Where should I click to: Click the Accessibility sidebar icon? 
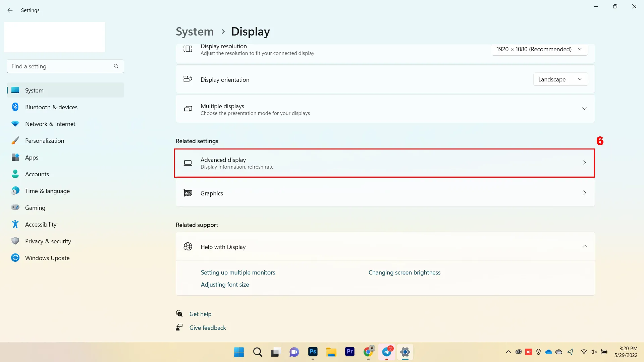click(15, 225)
